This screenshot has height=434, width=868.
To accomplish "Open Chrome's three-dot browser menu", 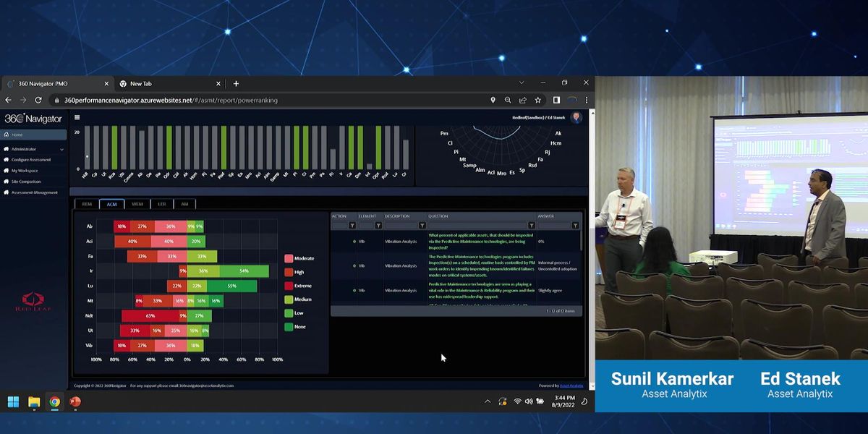I will coord(585,100).
